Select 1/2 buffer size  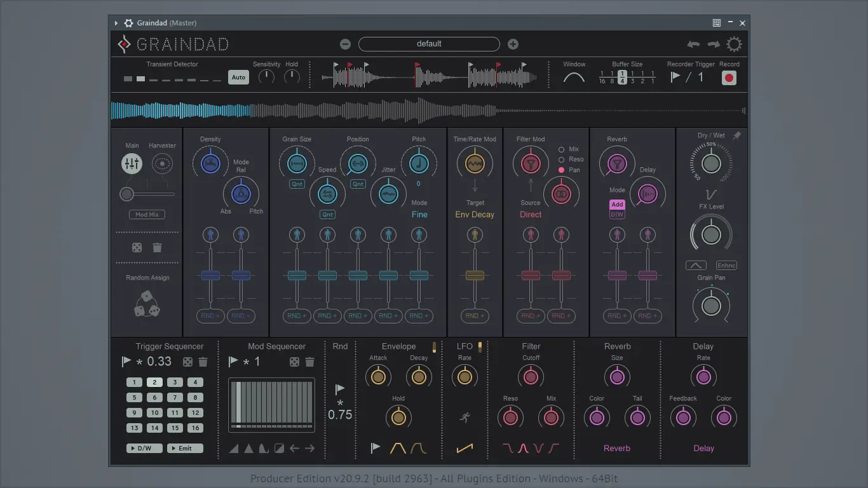[642, 77]
